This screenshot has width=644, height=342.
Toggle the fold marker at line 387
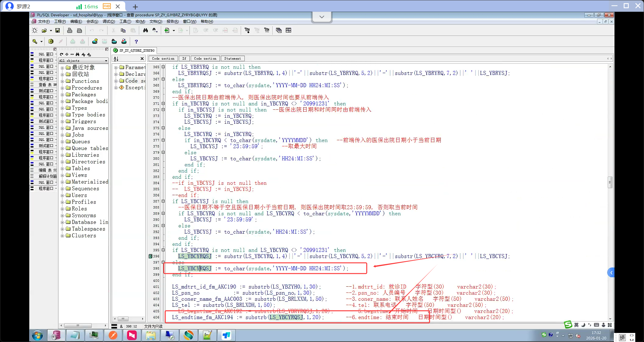(x=163, y=201)
